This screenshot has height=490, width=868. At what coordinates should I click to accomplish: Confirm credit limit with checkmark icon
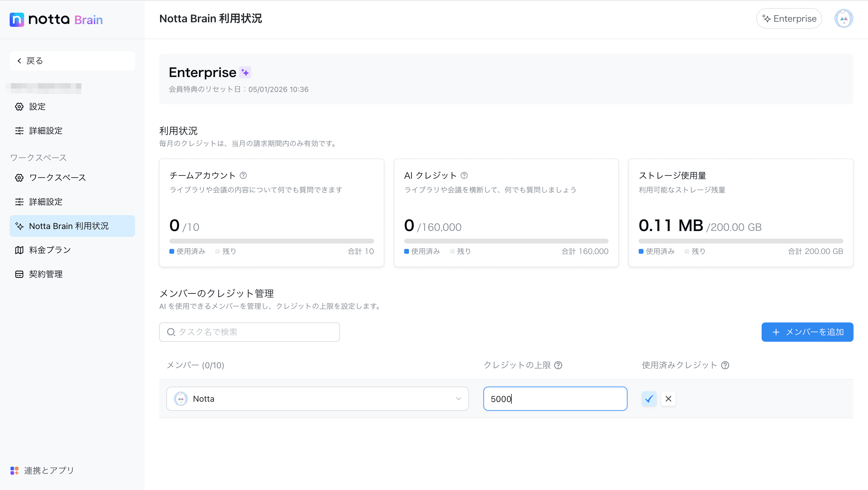pyautogui.click(x=649, y=399)
